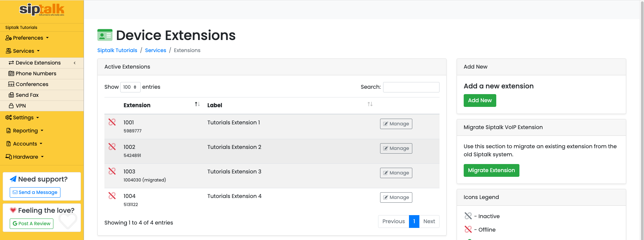Click the Send Fax icon in sidebar
The width and height of the screenshot is (644, 240).
11,95
